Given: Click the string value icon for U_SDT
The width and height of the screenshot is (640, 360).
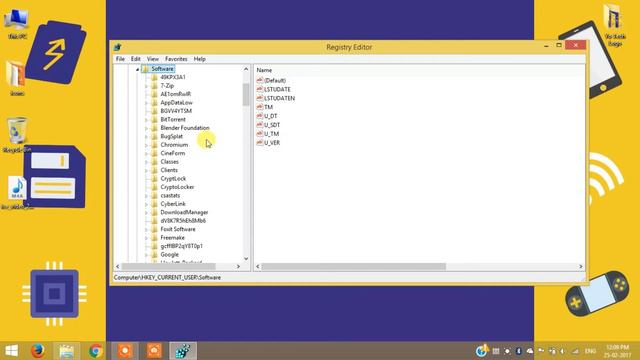Looking at the screenshot, I should pyautogui.click(x=260, y=125).
